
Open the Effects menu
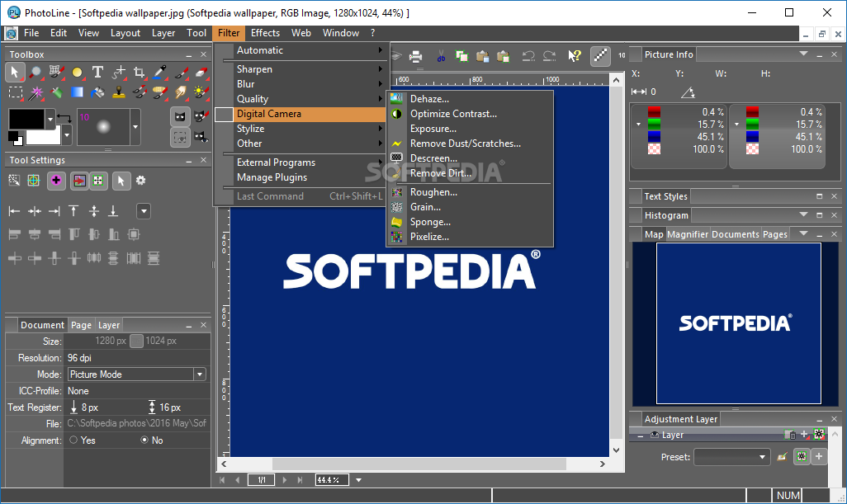click(265, 33)
